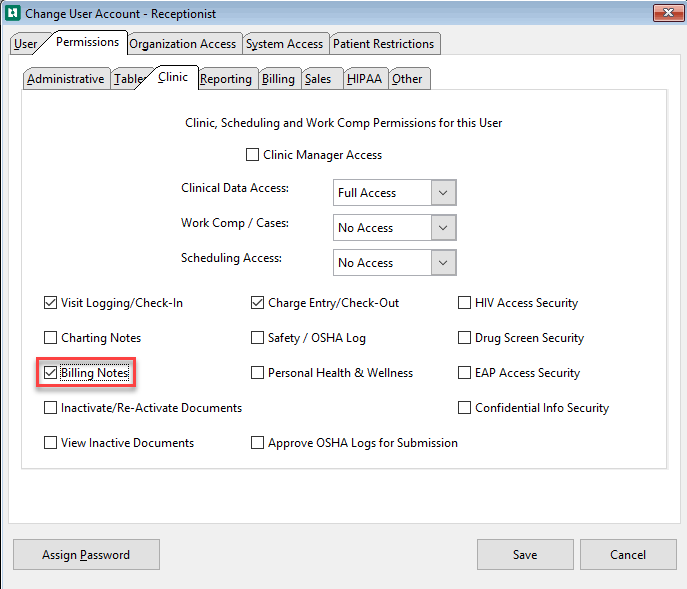This screenshot has height=589, width=687.
Task: Switch to Organization Access tab
Action: [x=183, y=44]
